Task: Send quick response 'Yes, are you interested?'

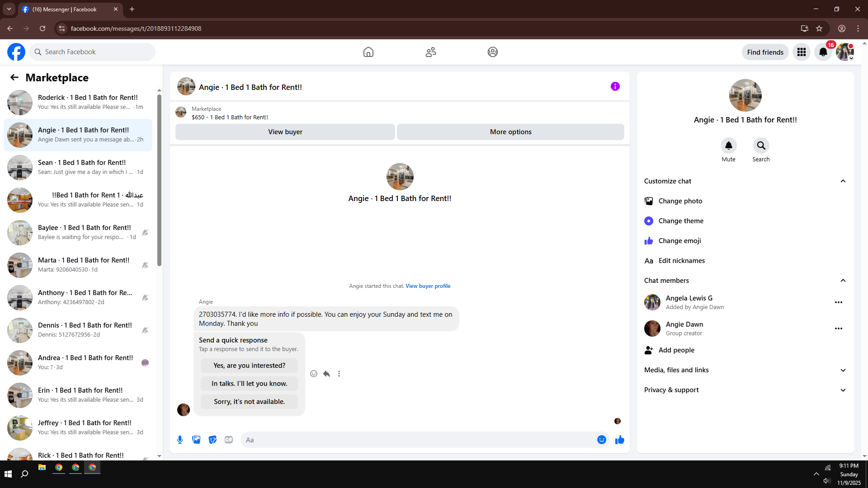Action: click(x=250, y=366)
